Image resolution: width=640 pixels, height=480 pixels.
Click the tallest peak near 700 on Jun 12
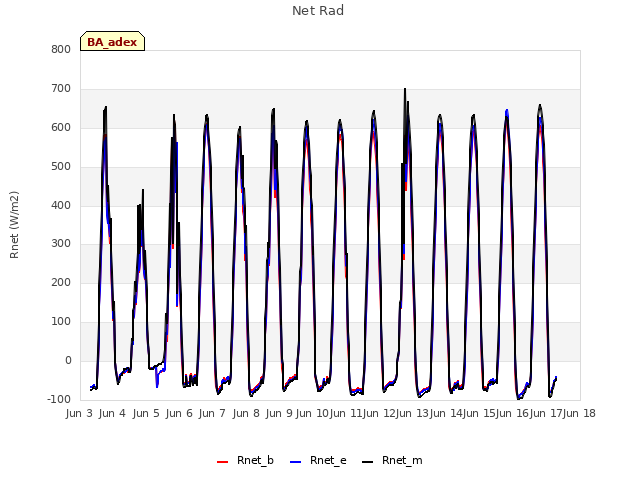[405, 89]
